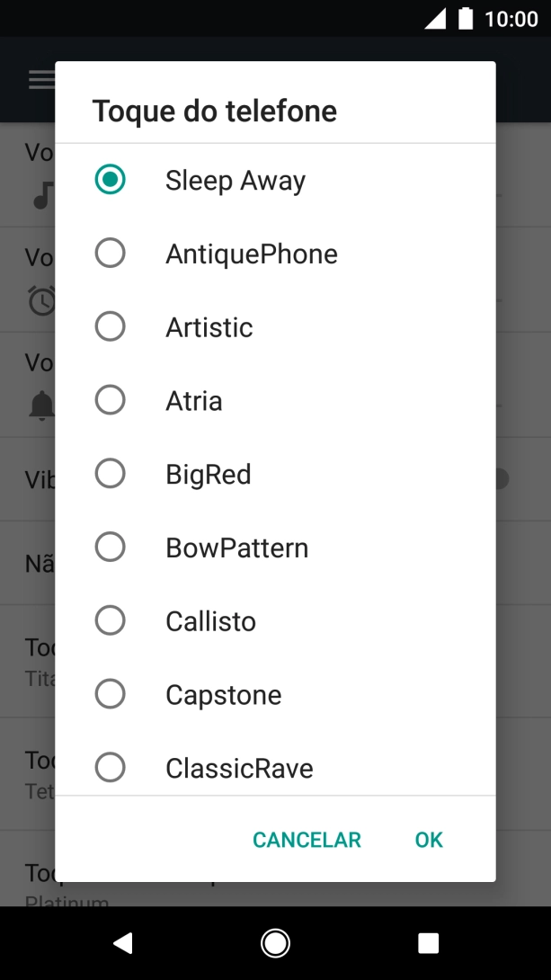Tap the music note media volume icon
The height and width of the screenshot is (980, 551).
click(42, 194)
